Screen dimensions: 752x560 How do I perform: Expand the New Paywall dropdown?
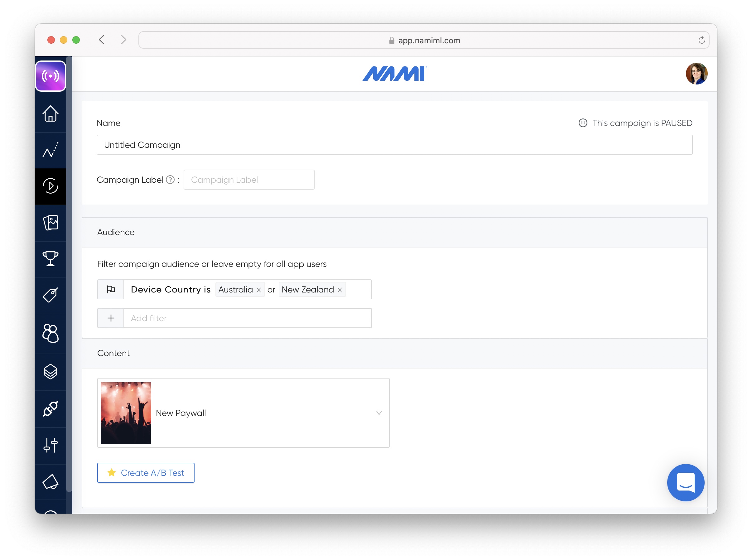379,413
